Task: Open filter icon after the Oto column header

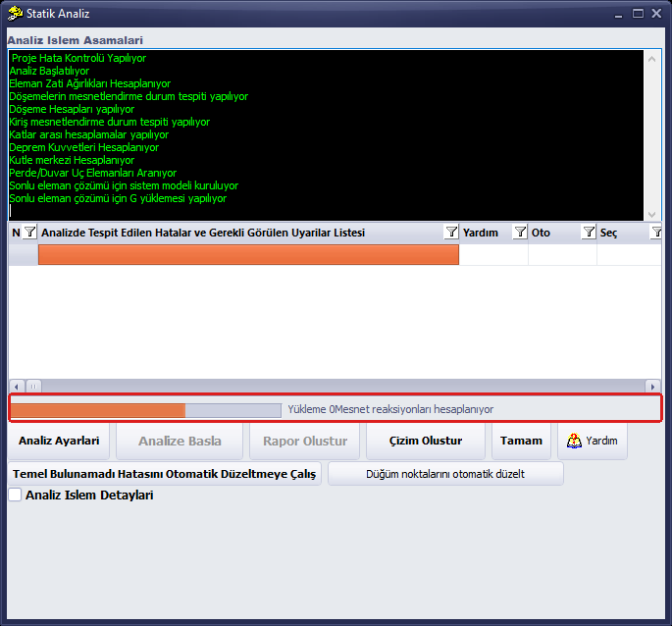Action: [589, 233]
